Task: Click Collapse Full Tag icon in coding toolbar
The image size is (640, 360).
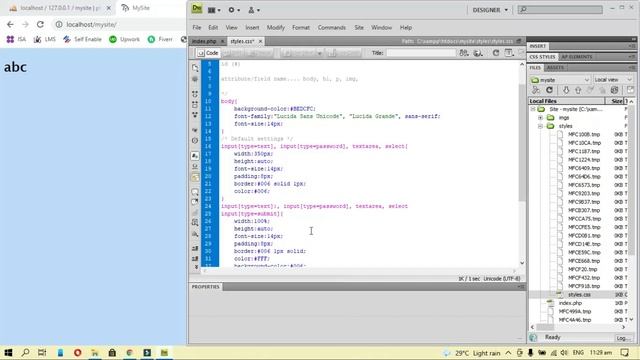Action: (x=195, y=94)
